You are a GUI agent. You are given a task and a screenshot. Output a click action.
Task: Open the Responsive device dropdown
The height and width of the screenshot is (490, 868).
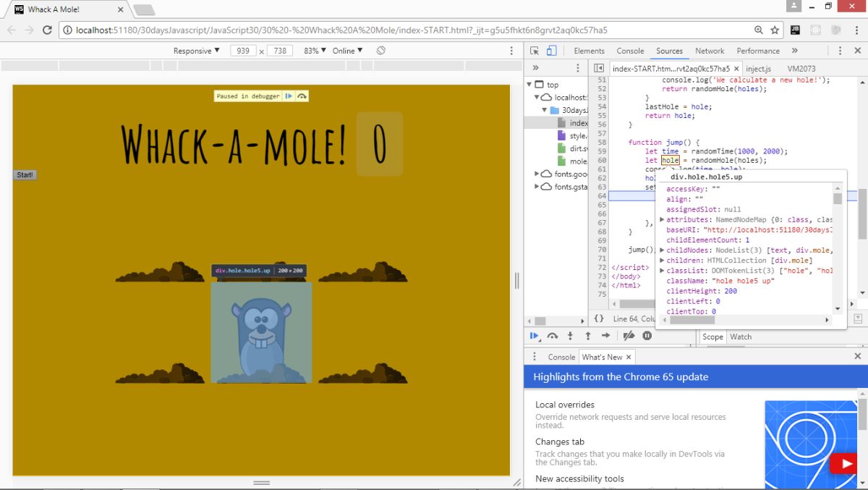point(196,51)
